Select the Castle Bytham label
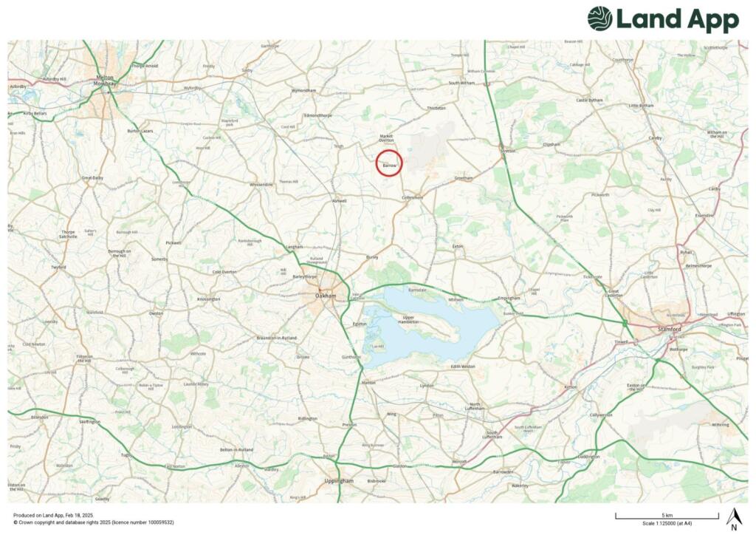Image resolution: width=756 pixels, height=535 pixels. coord(590,100)
